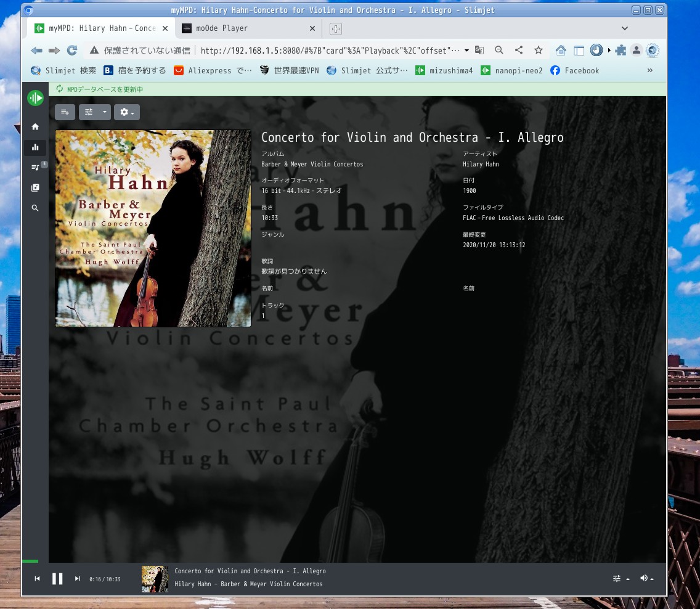Open the Browse library icon in sidebar
This screenshot has height=609, width=700.
(35, 187)
